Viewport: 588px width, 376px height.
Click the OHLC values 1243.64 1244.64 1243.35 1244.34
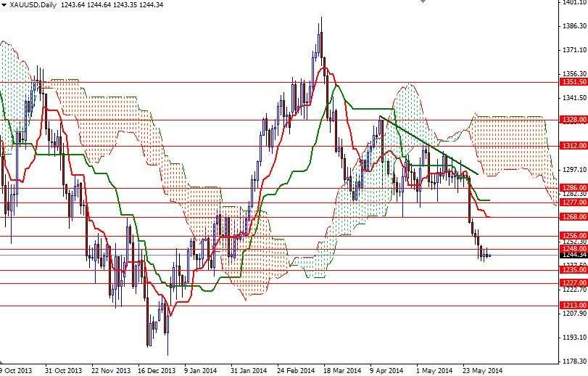click(x=112, y=5)
